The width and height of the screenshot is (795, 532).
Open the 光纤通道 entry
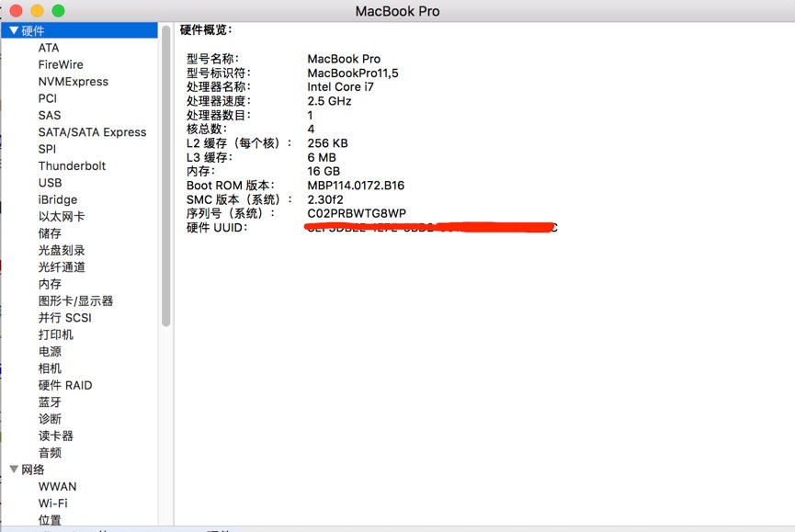click(x=62, y=267)
